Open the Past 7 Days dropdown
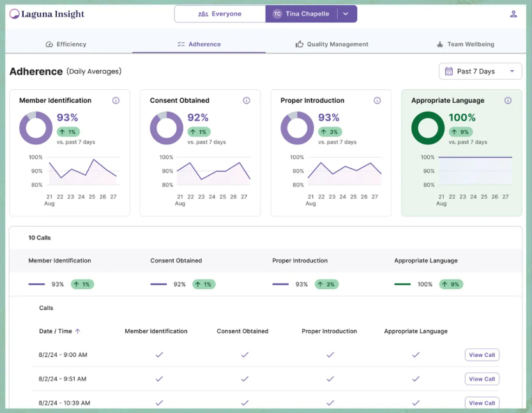Screen dimensions: 532x413 (x=480, y=71)
